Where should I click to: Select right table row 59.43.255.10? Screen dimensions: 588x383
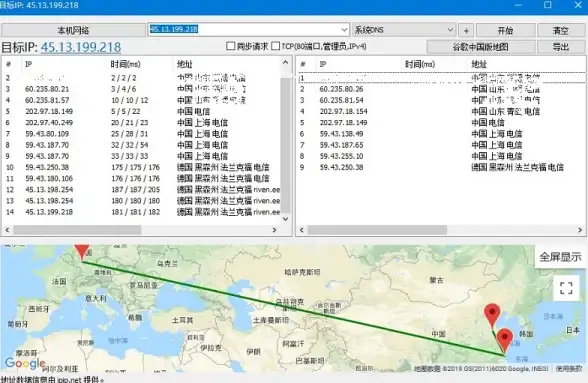coord(441,156)
